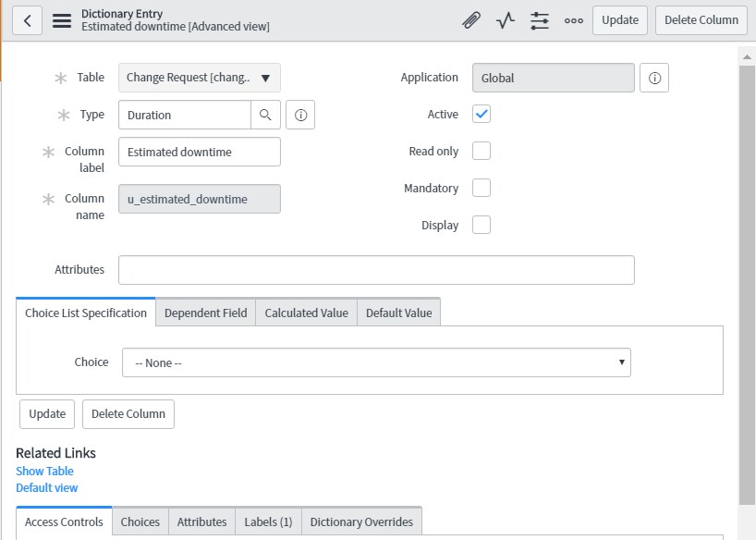756x540 pixels.
Task: Click the personalize form sliders icon
Action: click(540, 20)
